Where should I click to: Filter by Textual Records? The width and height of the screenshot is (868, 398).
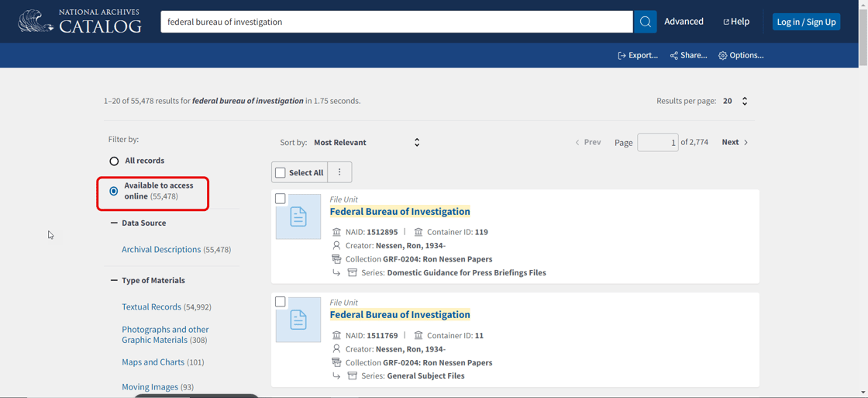[152, 306]
